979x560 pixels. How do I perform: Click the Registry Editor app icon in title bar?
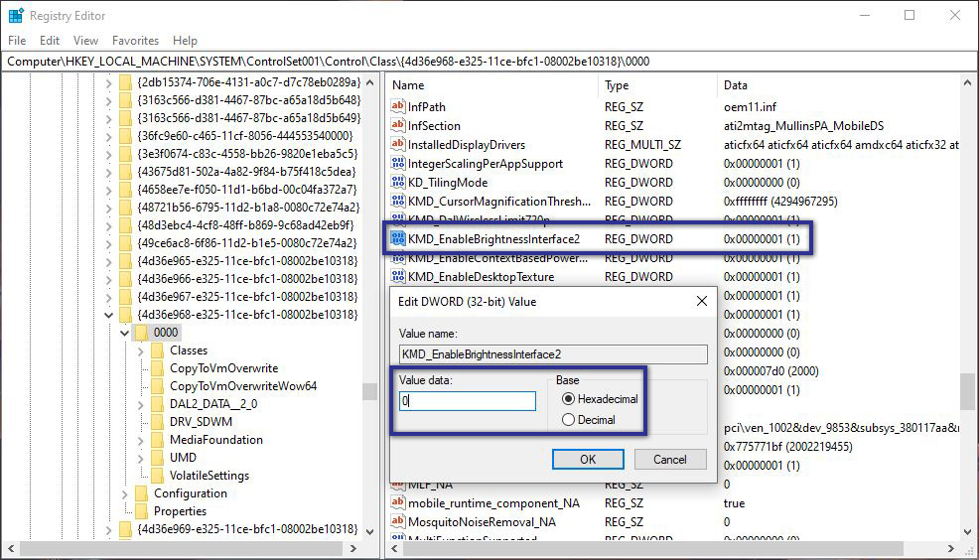coord(15,16)
